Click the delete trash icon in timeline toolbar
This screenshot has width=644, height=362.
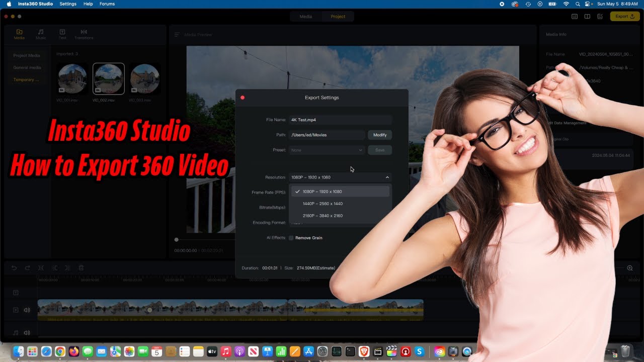tap(81, 268)
